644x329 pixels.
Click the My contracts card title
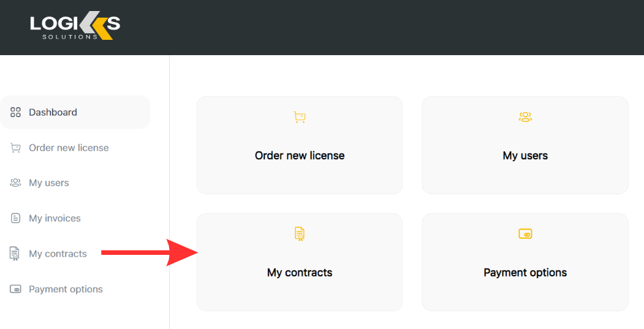click(x=300, y=273)
